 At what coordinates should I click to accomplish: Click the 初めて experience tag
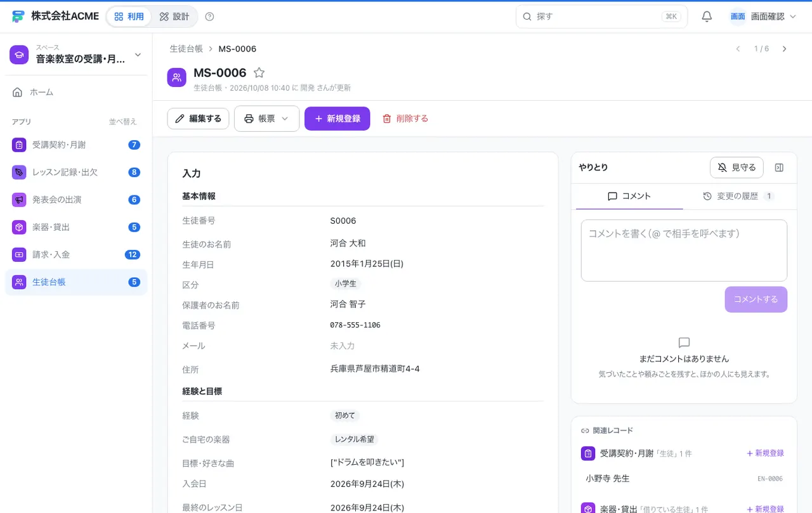click(344, 415)
